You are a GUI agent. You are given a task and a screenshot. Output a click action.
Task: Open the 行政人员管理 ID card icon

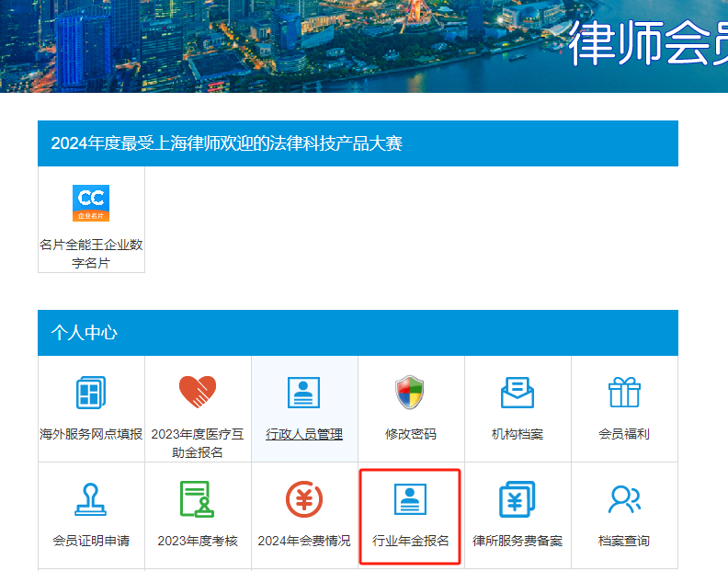[x=304, y=393]
